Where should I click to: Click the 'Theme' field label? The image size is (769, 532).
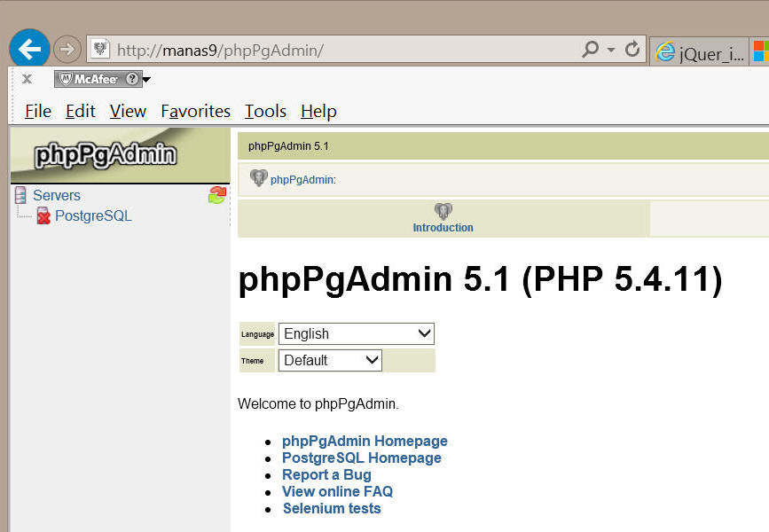coord(252,361)
